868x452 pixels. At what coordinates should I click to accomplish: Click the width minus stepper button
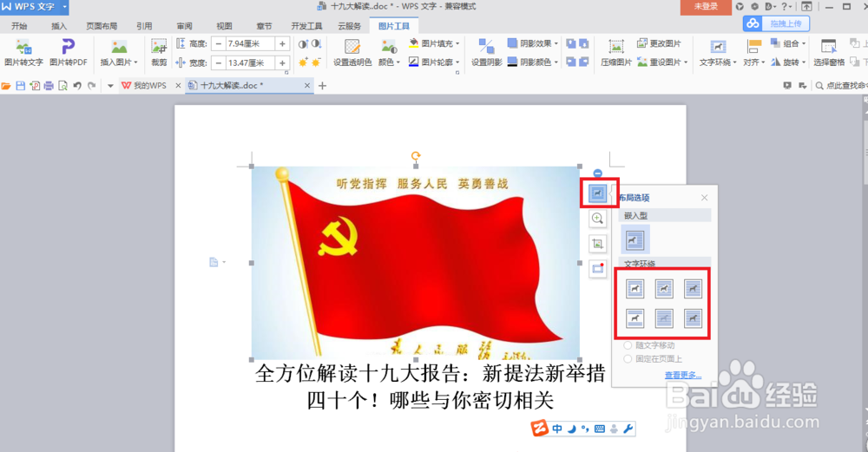[219, 62]
